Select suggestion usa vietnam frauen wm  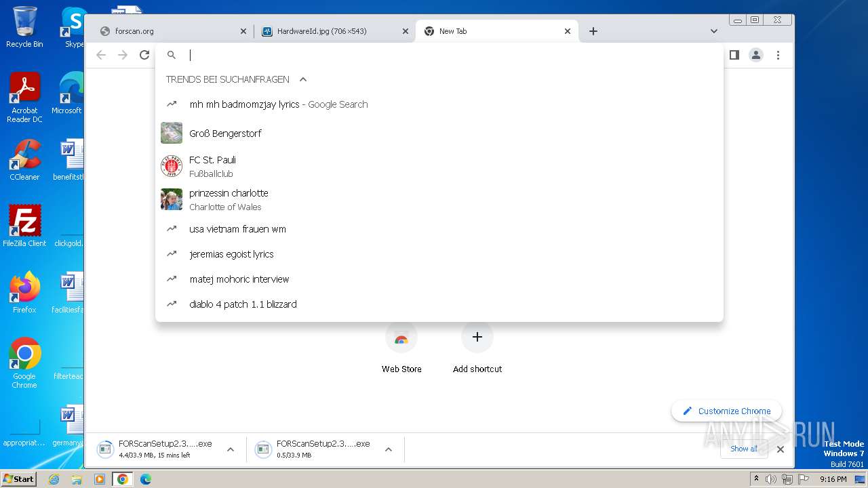[439, 229]
